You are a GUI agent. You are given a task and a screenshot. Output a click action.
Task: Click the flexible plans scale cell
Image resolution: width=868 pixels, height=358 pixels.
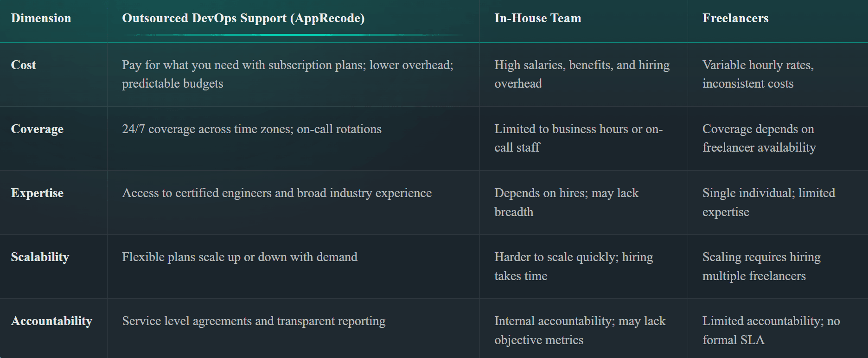pyautogui.click(x=240, y=257)
